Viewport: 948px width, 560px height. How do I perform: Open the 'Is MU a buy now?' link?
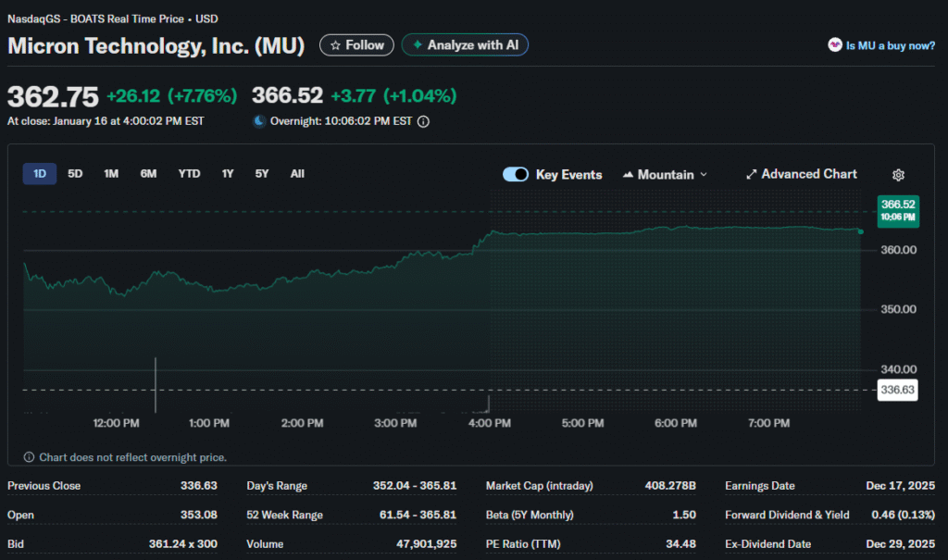tap(890, 45)
